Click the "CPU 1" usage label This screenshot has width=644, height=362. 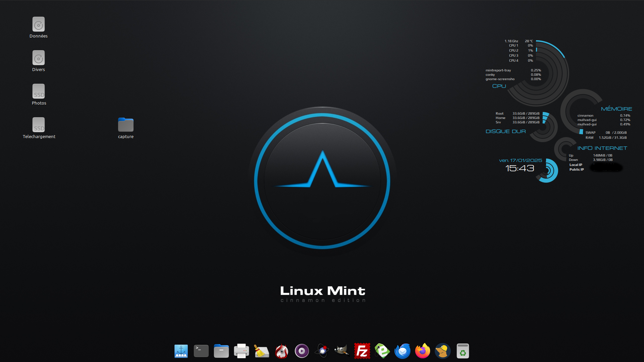514,46
